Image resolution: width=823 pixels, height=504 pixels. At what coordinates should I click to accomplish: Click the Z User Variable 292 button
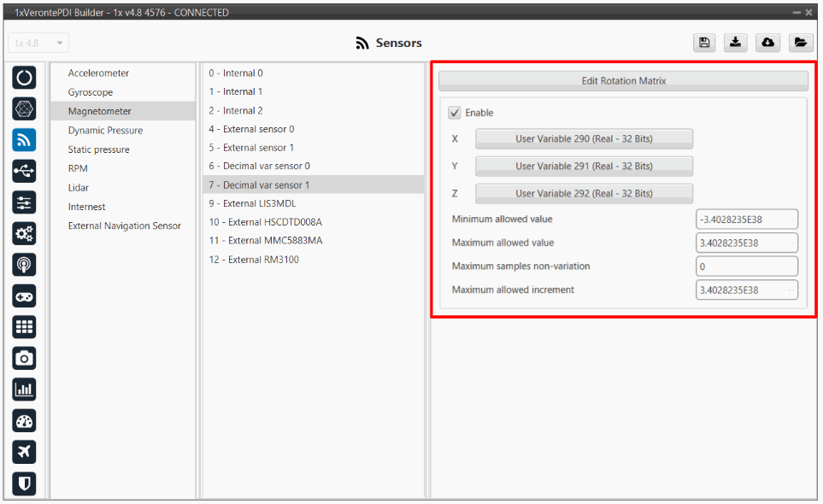(584, 194)
